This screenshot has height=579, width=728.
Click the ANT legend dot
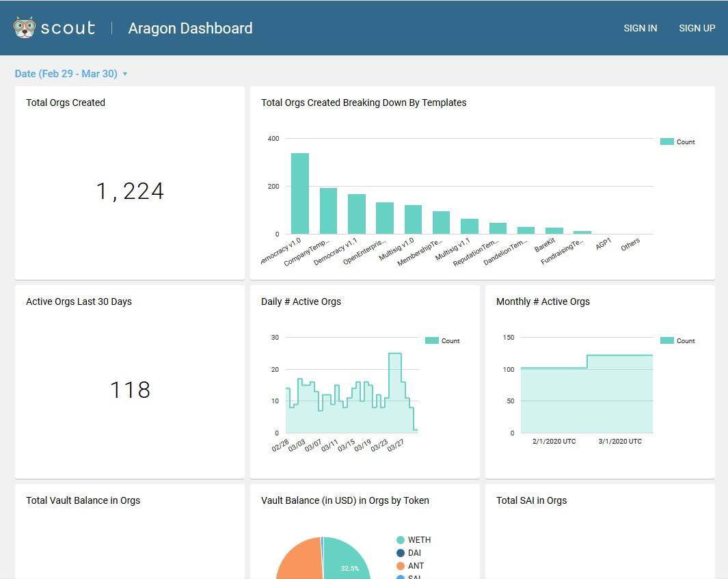(x=400, y=565)
